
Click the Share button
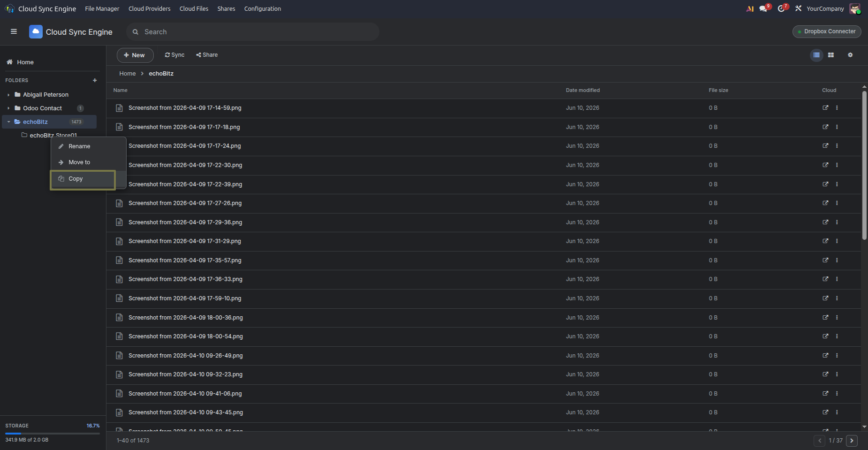(x=207, y=55)
